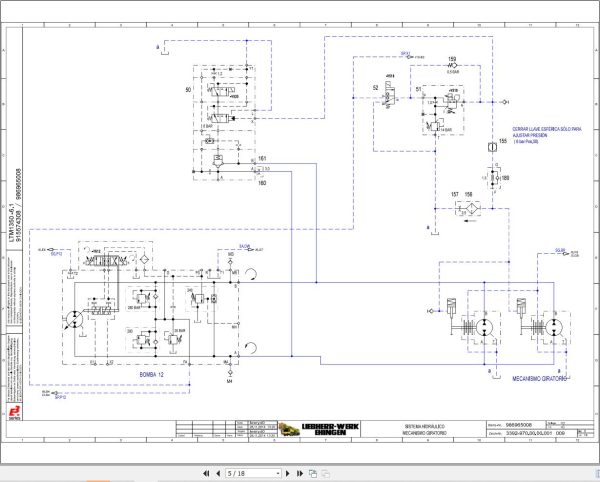Click component label '157'

[x=455, y=195]
